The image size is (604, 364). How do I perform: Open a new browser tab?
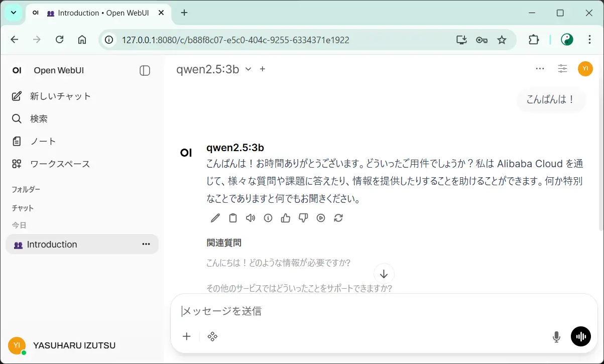click(x=184, y=13)
